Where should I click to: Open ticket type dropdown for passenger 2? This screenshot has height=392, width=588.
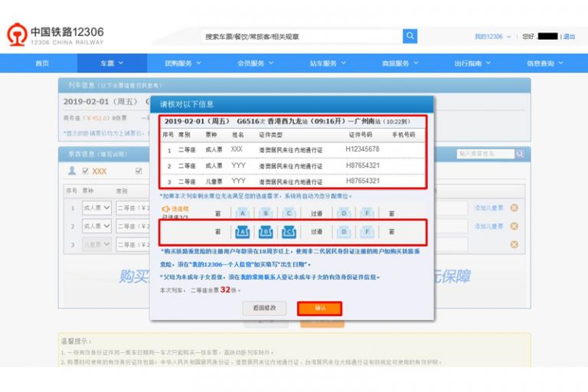pyautogui.click(x=96, y=227)
